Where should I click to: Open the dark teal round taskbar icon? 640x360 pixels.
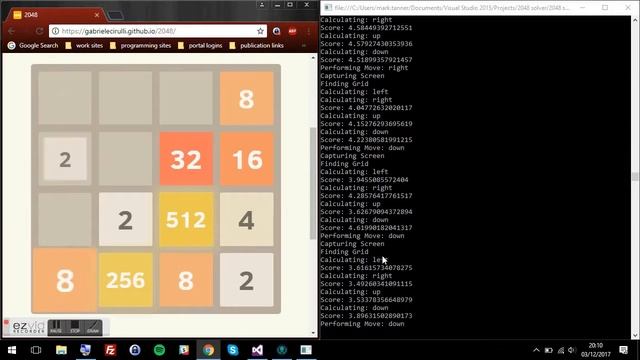pyautogui.click(x=282, y=350)
